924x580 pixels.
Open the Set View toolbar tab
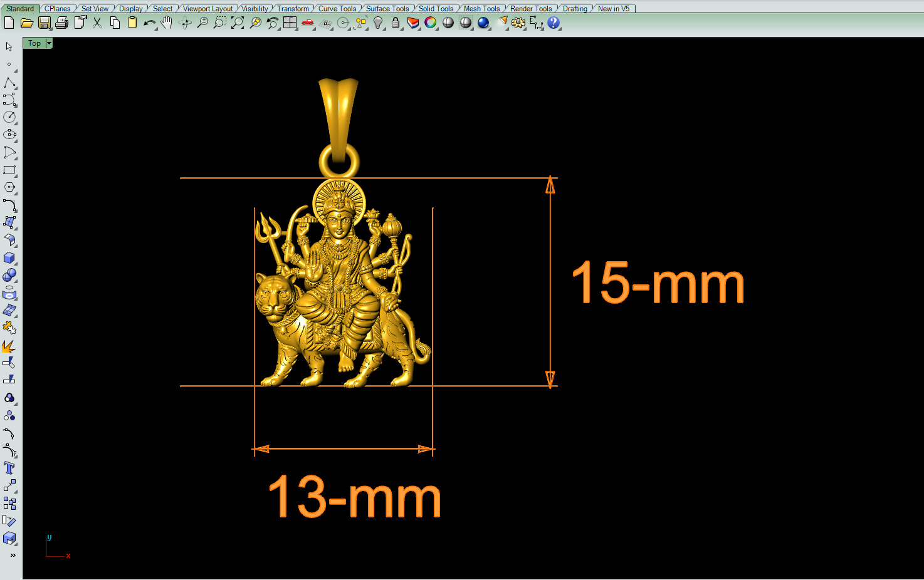95,8
